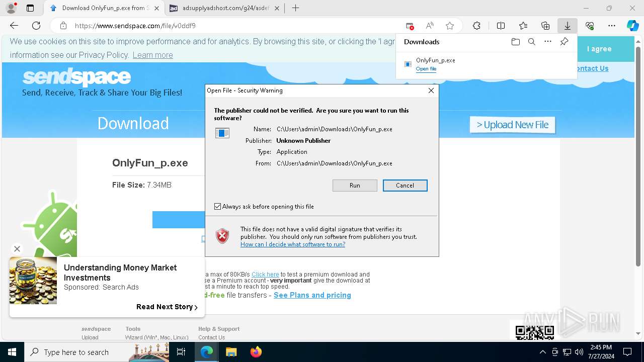Open the Learn more cookie link
The image size is (644, 362).
click(152, 55)
